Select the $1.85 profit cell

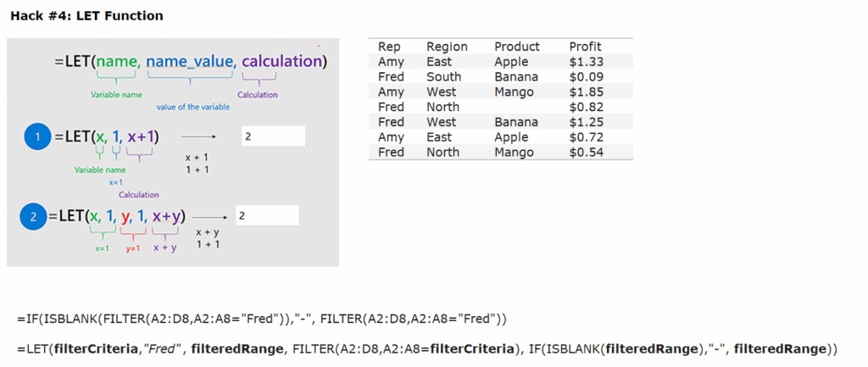(587, 92)
